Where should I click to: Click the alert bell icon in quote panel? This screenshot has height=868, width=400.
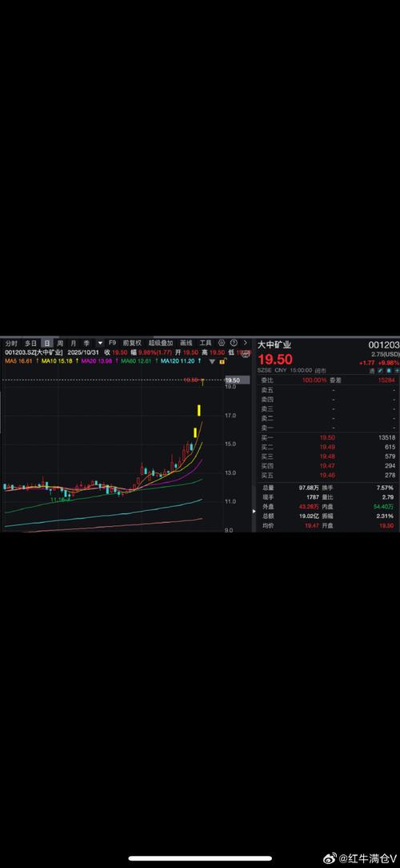(x=389, y=370)
